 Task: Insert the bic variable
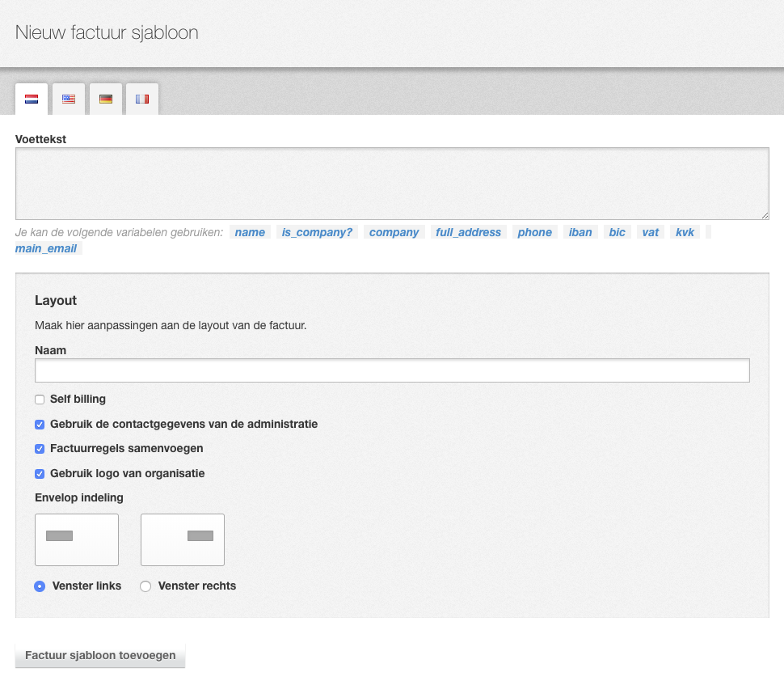tap(617, 232)
